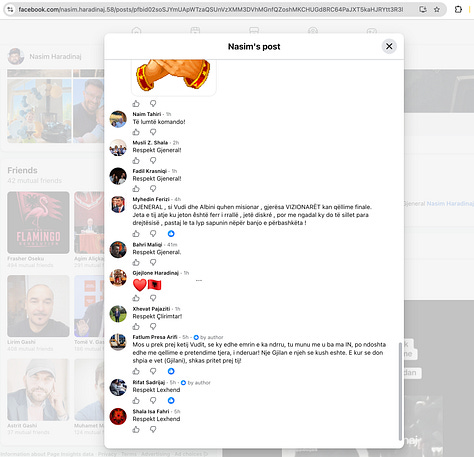Viewport: 474px width, 457px height.
Task: Reply to Myhedin Ferizi's comment
Action: click(153, 234)
